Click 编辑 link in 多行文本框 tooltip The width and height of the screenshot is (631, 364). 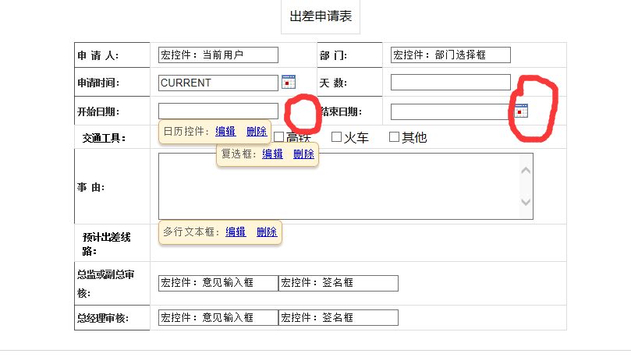236,232
